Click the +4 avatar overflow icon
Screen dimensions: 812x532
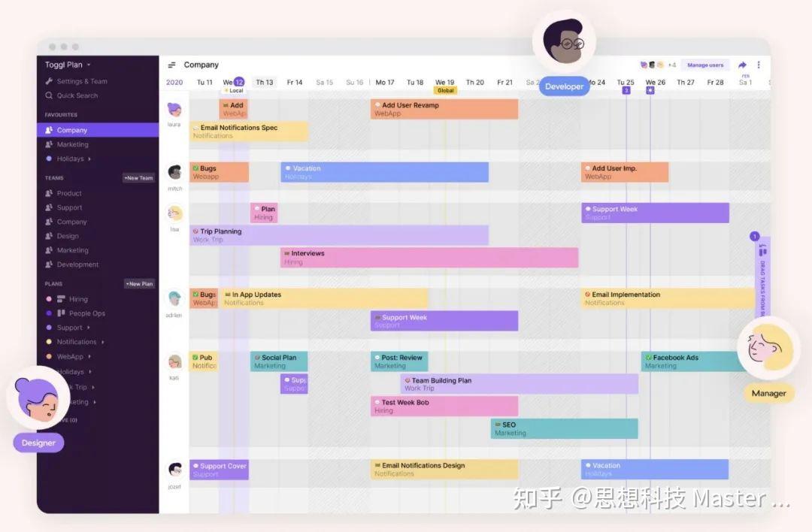pyautogui.click(x=674, y=65)
